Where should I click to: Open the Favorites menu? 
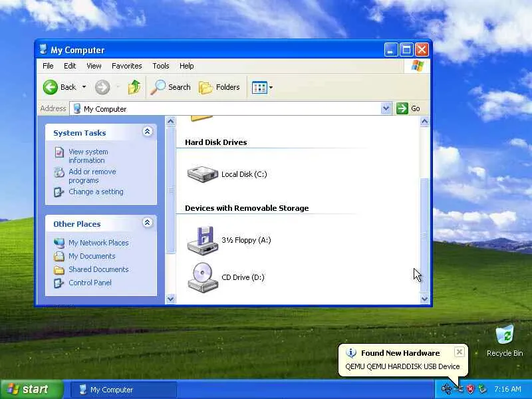click(127, 66)
